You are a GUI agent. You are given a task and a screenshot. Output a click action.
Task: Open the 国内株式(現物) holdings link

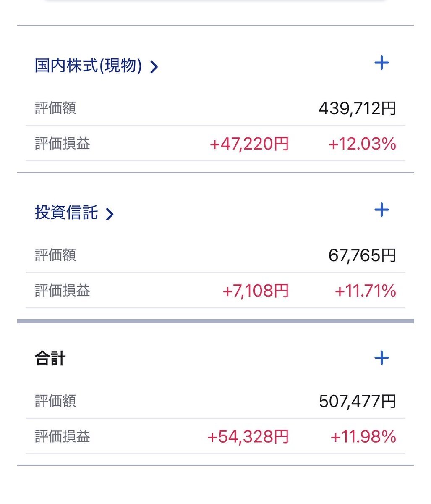point(88,66)
